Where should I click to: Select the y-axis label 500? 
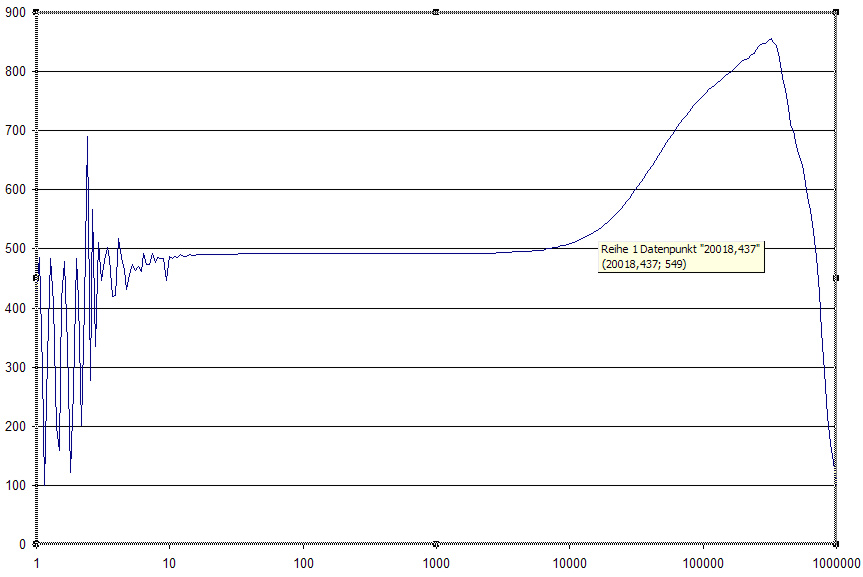pos(15,249)
